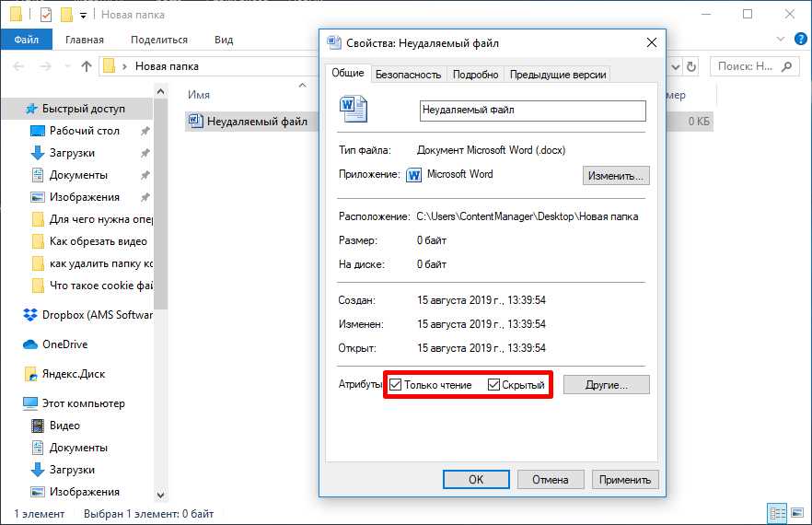This screenshot has width=812, height=525.
Task: Open the Help question mark icon
Action: [801, 39]
